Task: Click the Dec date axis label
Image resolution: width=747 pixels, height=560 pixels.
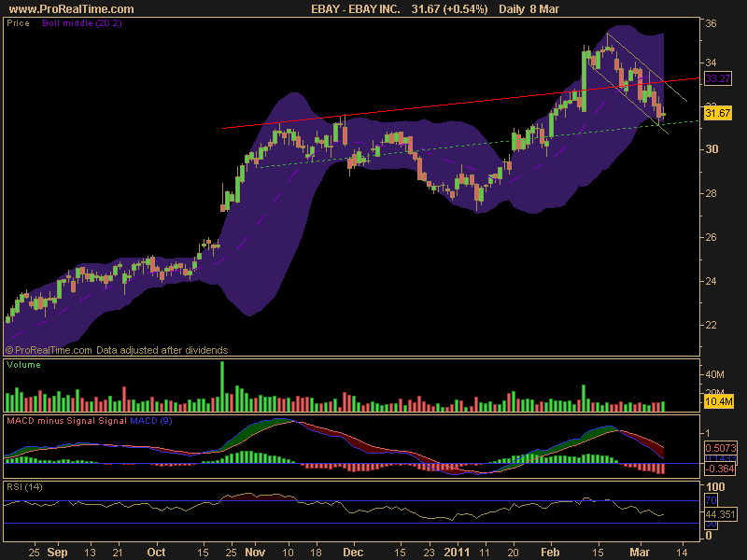Action: (353, 553)
